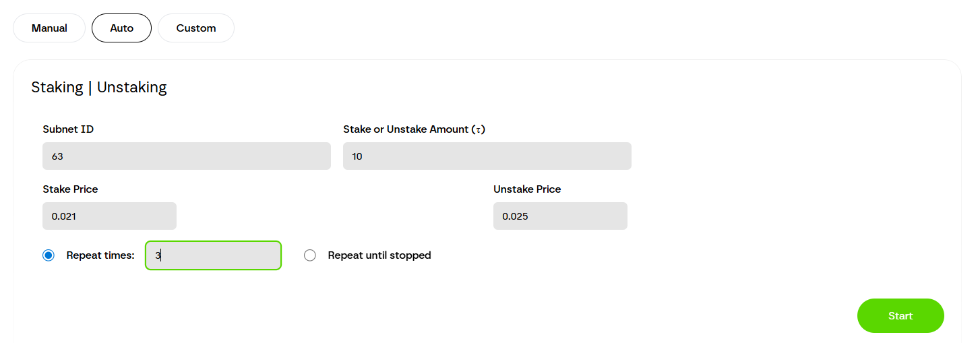Click the Subnet ID input field

186,156
